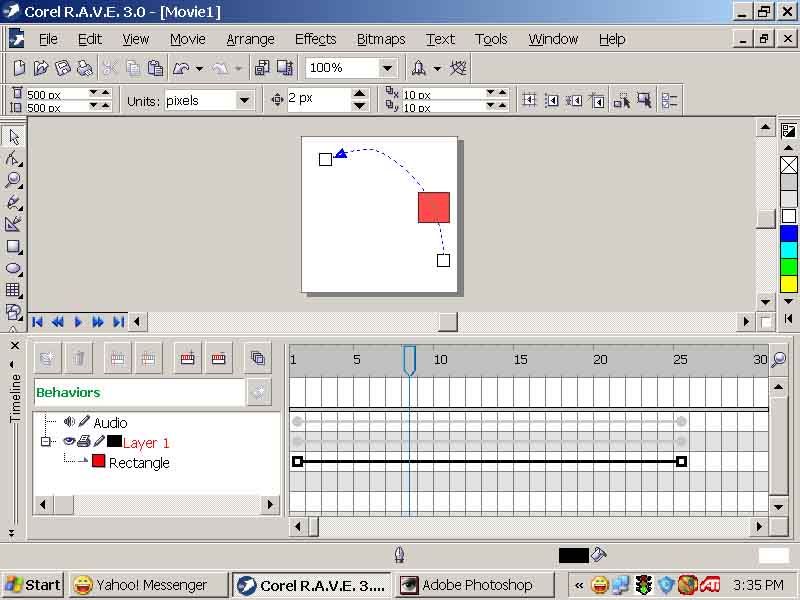800x600 pixels.
Task: Select the Graph Paper tool
Action: (13, 290)
